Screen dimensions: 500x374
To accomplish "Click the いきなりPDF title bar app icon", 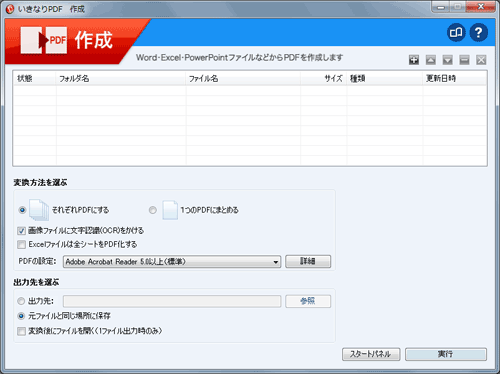I will click(x=10, y=9).
